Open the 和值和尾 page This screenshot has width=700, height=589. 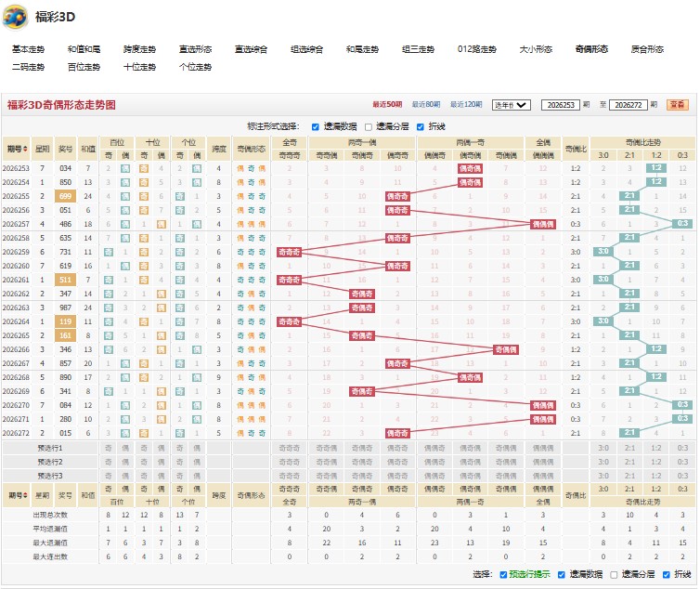(84, 49)
